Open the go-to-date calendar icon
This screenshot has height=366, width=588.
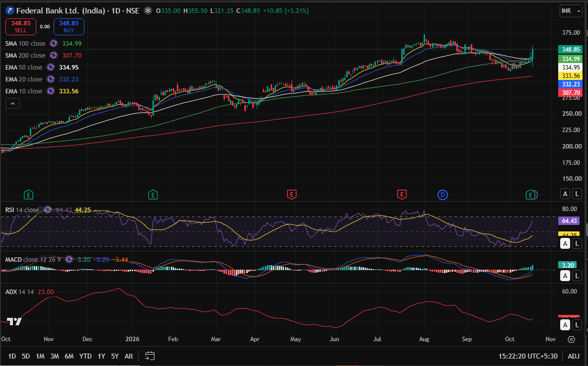(149, 356)
